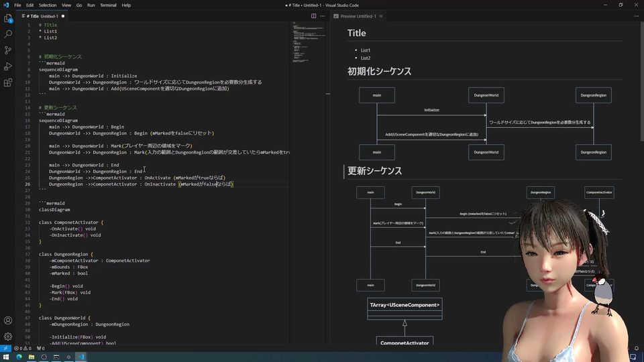This screenshot has width=644, height=362.
Task: Open the Manage gear icon
Action: [x=8, y=337]
